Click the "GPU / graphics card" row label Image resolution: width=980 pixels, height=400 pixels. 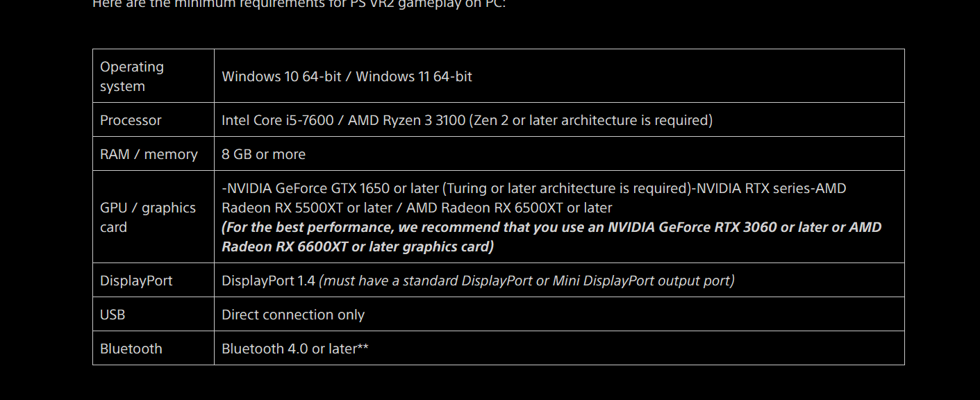point(147,217)
